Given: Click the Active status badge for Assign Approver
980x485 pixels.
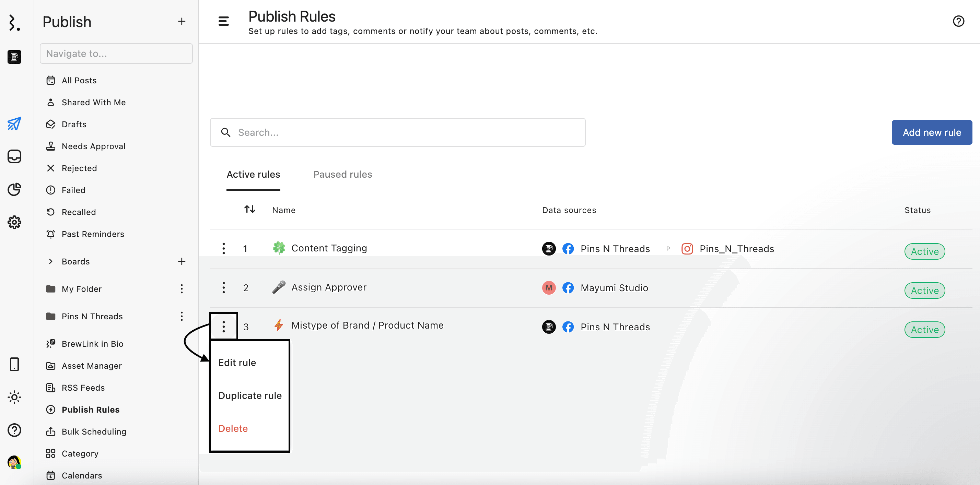Looking at the screenshot, I should click(x=924, y=290).
